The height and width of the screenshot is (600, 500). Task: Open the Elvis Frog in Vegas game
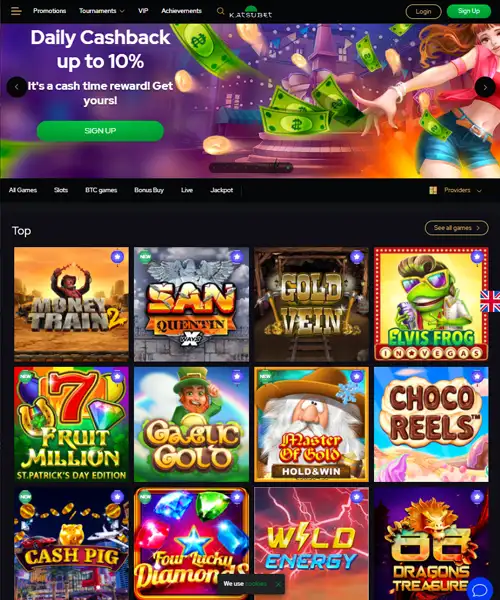tap(431, 304)
